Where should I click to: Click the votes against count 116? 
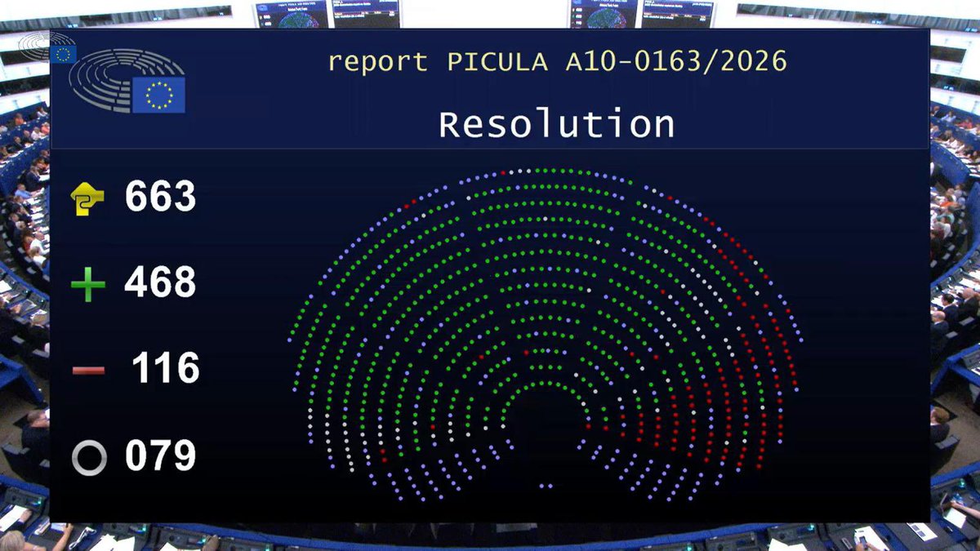click(166, 369)
